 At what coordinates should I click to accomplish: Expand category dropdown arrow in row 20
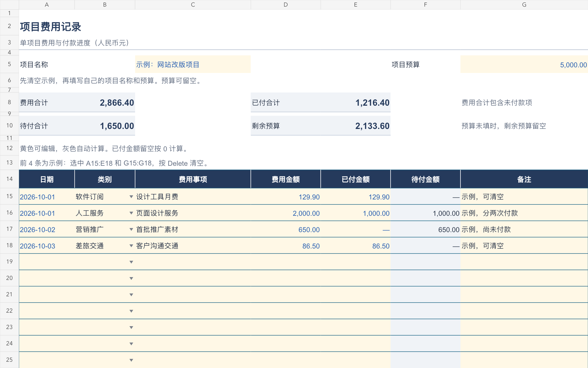[131, 278]
